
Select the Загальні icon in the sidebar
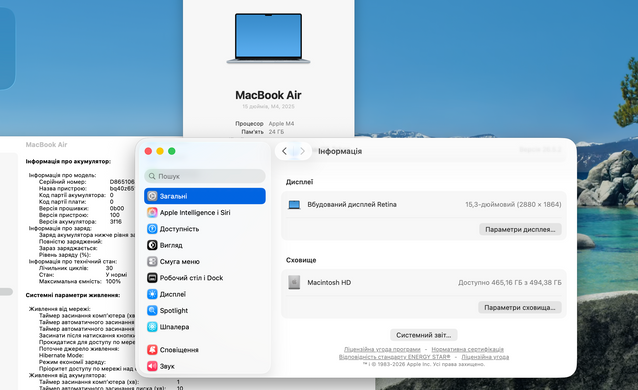pos(152,196)
